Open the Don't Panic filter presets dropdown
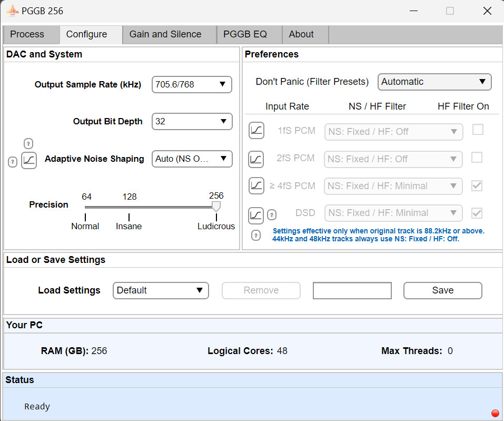This screenshot has width=504, height=421. coord(434,82)
